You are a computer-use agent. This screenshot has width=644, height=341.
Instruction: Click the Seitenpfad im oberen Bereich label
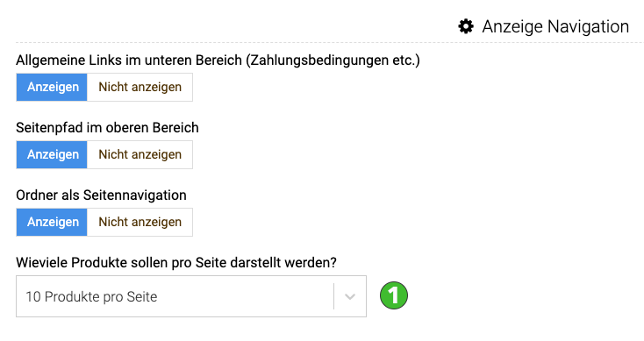pyautogui.click(x=107, y=128)
